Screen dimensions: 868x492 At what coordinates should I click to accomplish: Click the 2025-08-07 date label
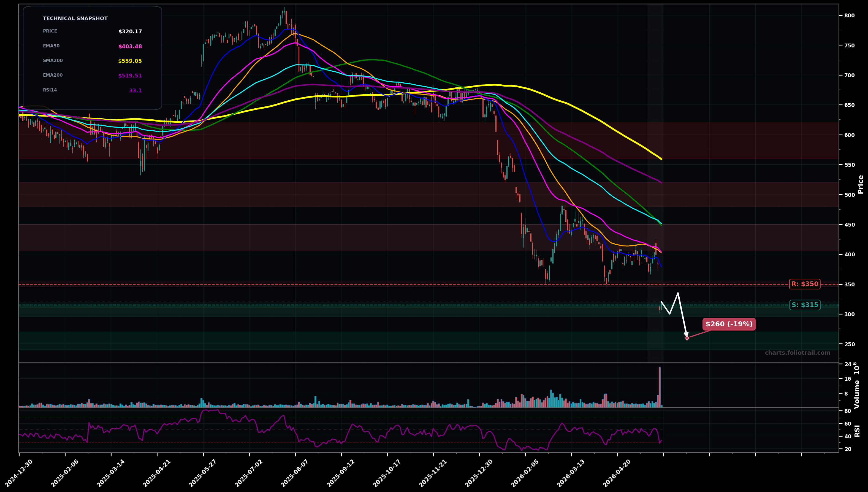click(x=295, y=473)
